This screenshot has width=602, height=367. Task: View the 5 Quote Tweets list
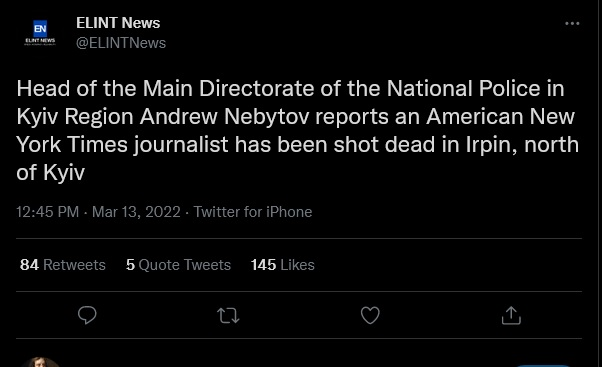point(178,265)
